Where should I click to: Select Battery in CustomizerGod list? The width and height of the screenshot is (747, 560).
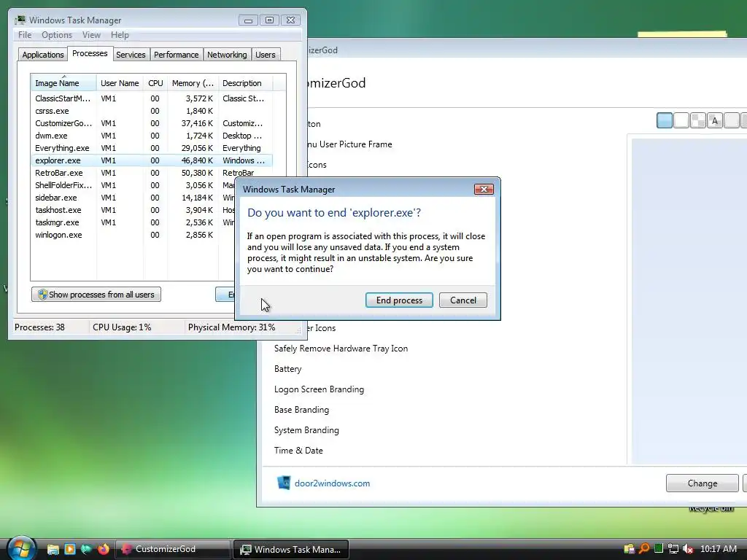[287, 368]
